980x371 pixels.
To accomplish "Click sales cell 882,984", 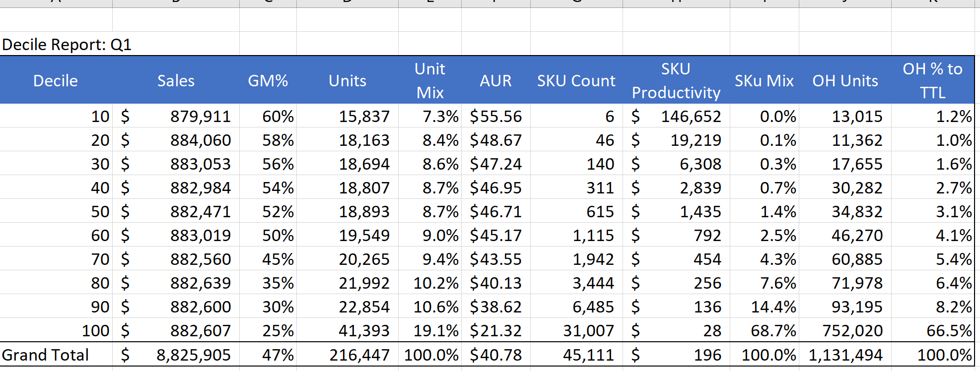I will [176, 187].
